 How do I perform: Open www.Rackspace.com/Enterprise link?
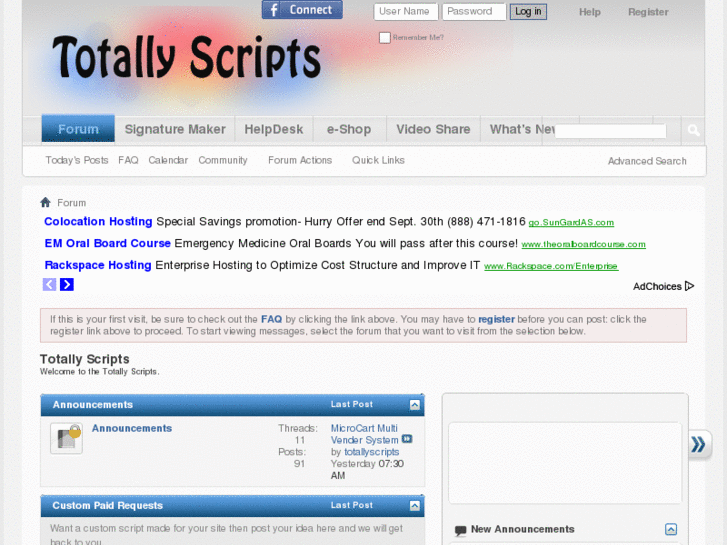tap(551, 266)
